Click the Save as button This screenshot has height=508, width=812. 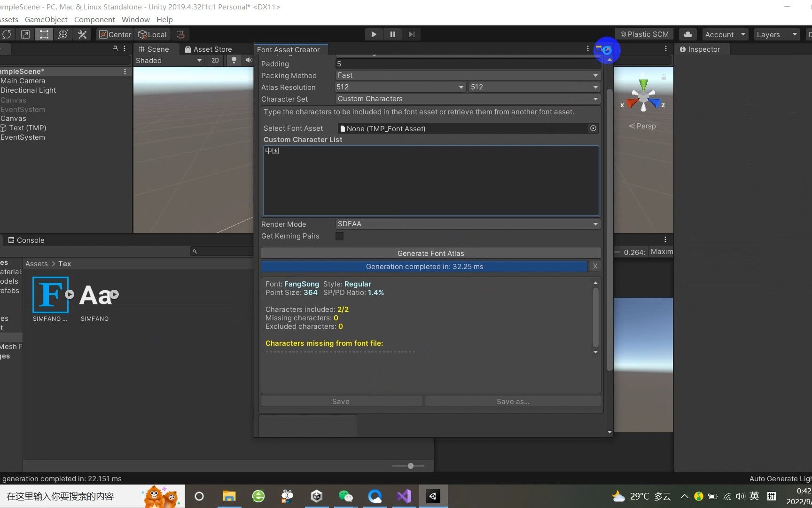[x=512, y=401]
